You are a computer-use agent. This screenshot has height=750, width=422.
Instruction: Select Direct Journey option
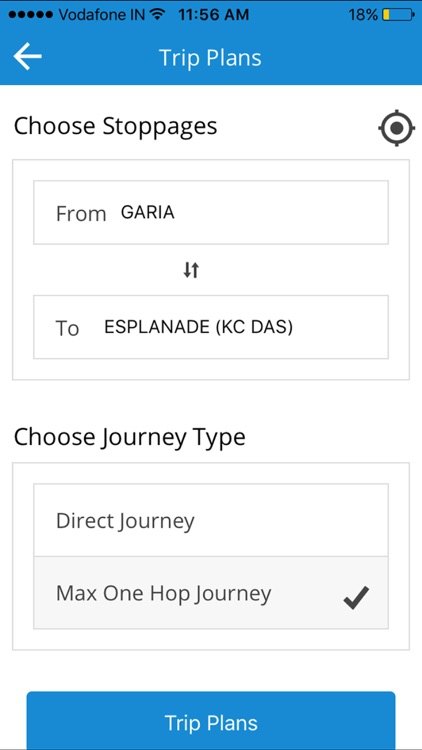click(211, 520)
